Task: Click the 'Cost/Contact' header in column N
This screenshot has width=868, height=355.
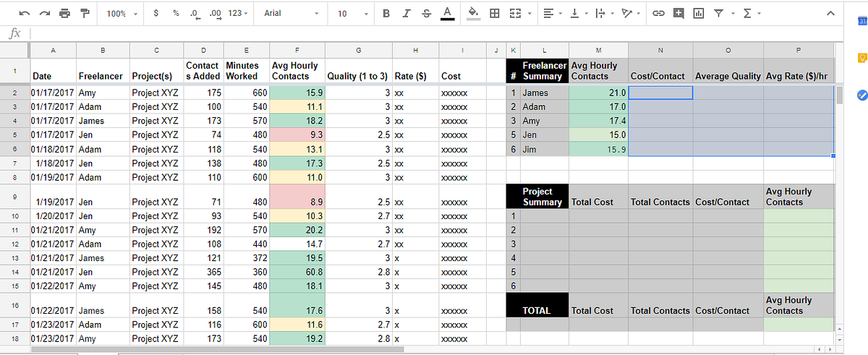Action: click(x=660, y=71)
